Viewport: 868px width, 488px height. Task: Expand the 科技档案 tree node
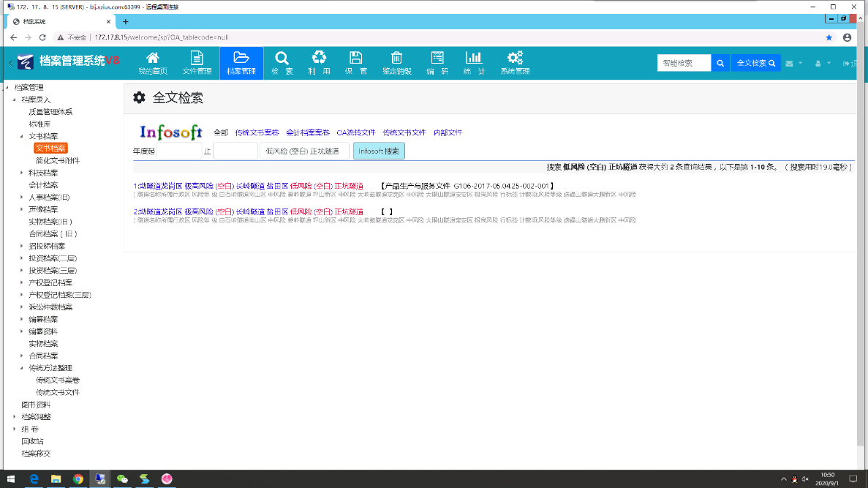(22, 173)
